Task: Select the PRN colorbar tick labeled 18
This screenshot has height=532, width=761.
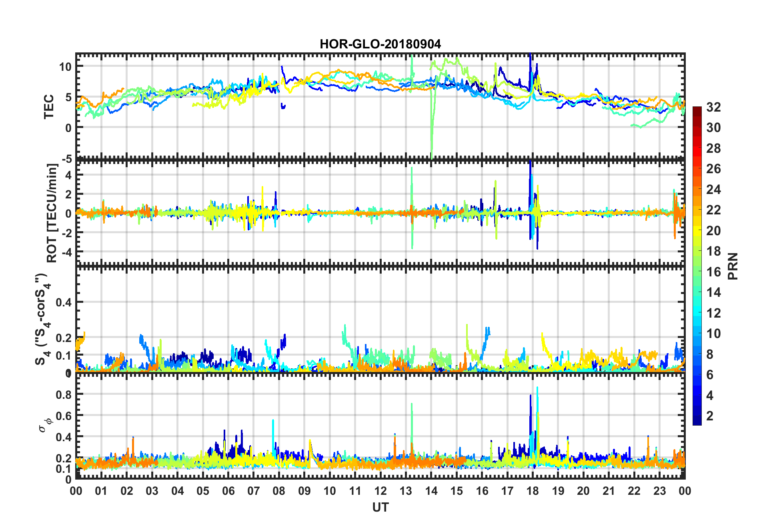Action: click(x=714, y=251)
